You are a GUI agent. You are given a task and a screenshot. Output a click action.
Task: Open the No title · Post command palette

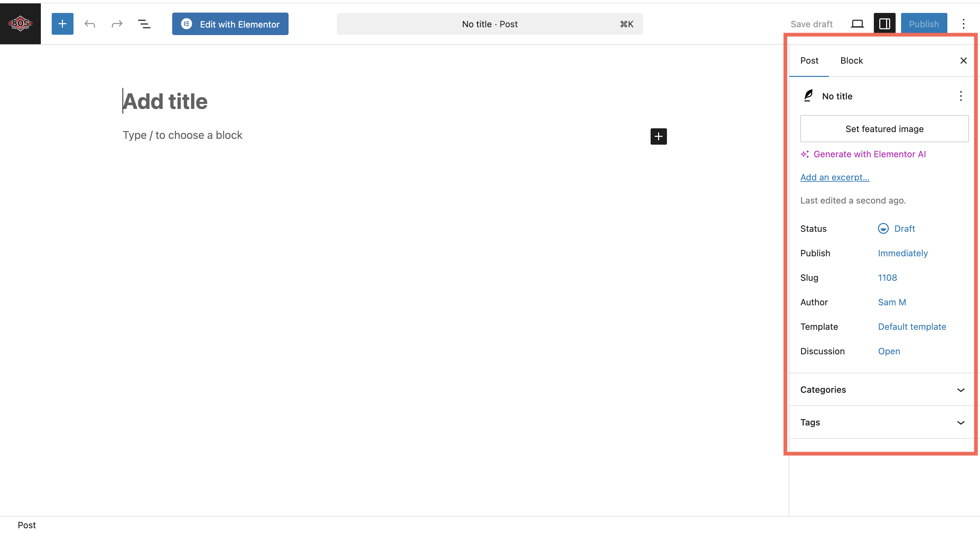[x=490, y=24]
